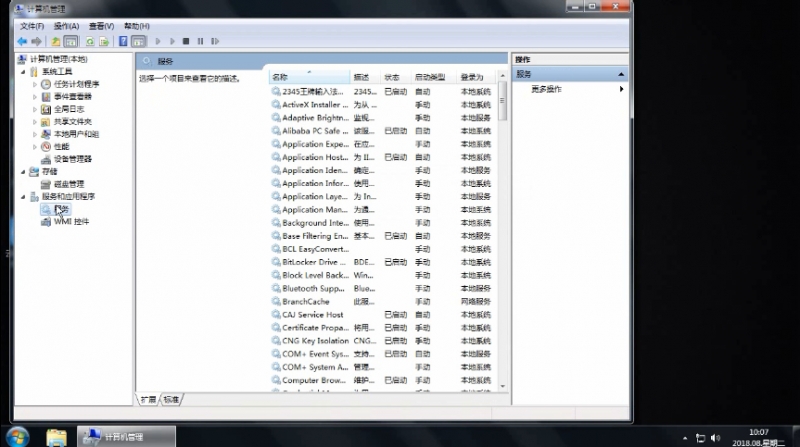800x447 pixels.
Task: Click the Back arrow in the toolbar
Action: pyautogui.click(x=22, y=41)
